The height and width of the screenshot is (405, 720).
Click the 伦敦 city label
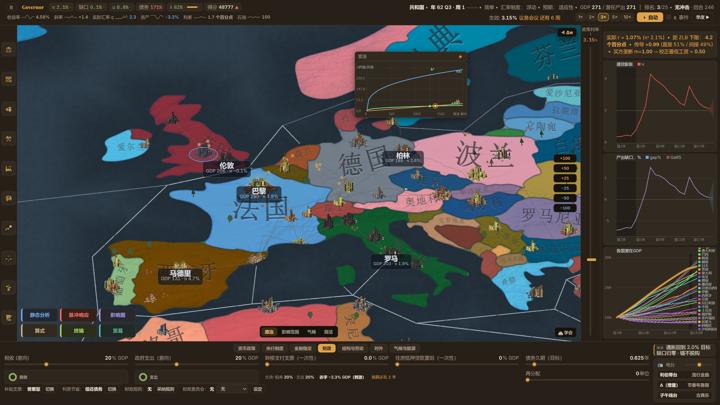(x=226, y=168)
